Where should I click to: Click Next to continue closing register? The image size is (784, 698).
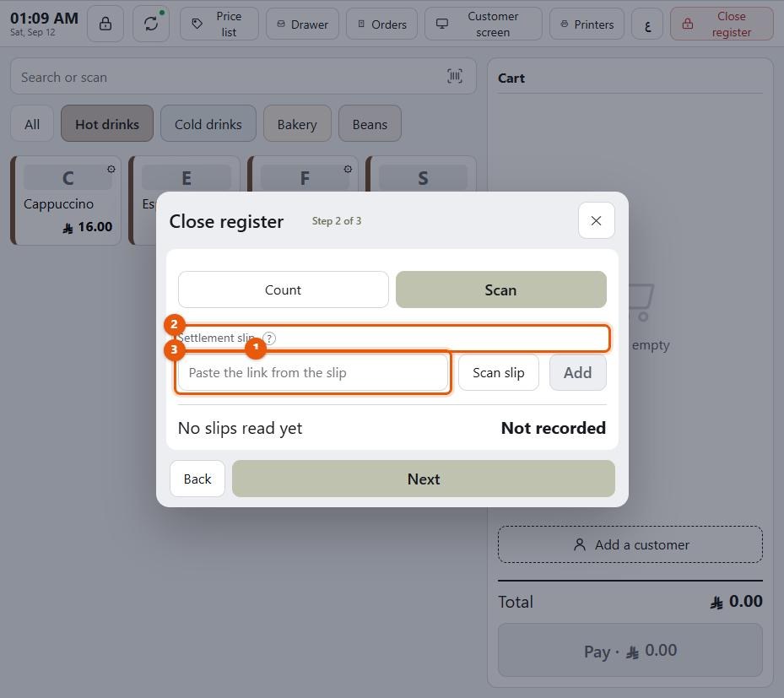(424, 479)
